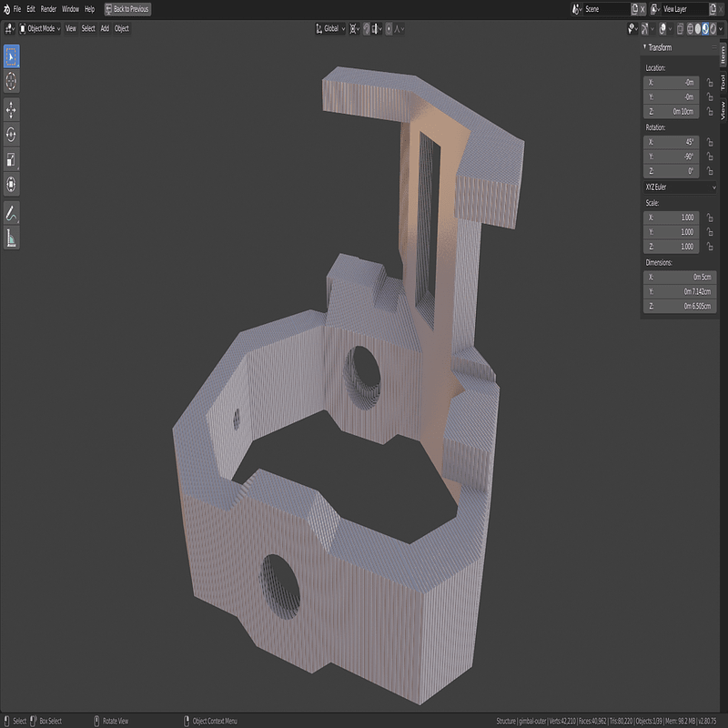Select the Move tool
Viewport: 728px width, 728px height.
tap(11, 110)
